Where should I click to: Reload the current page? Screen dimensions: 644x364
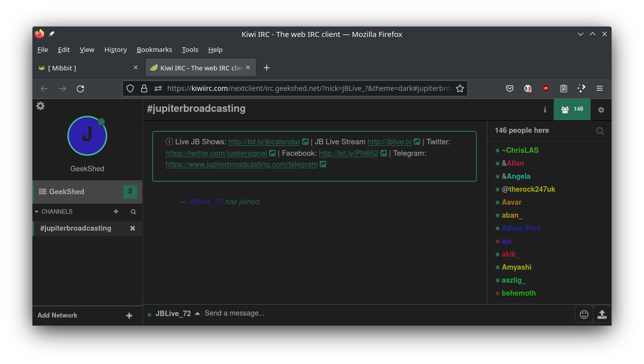point(80,88)
